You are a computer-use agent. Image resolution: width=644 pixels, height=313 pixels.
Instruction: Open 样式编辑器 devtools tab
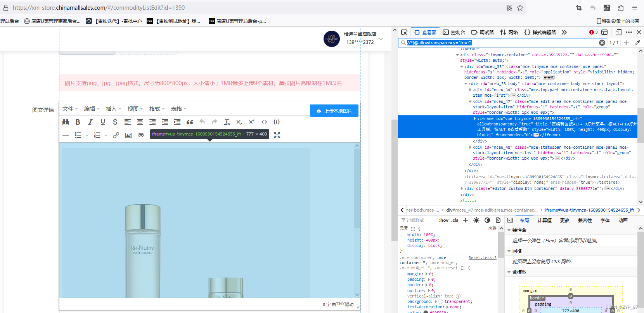coord(540,32)
